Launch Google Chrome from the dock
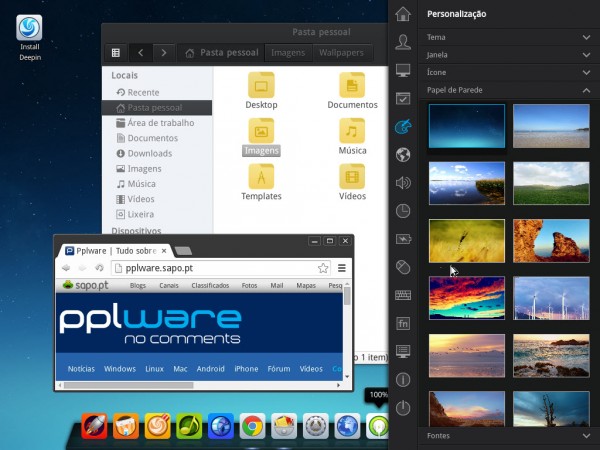The width and height of the screenshot is (600, 450). pos(252,426)
